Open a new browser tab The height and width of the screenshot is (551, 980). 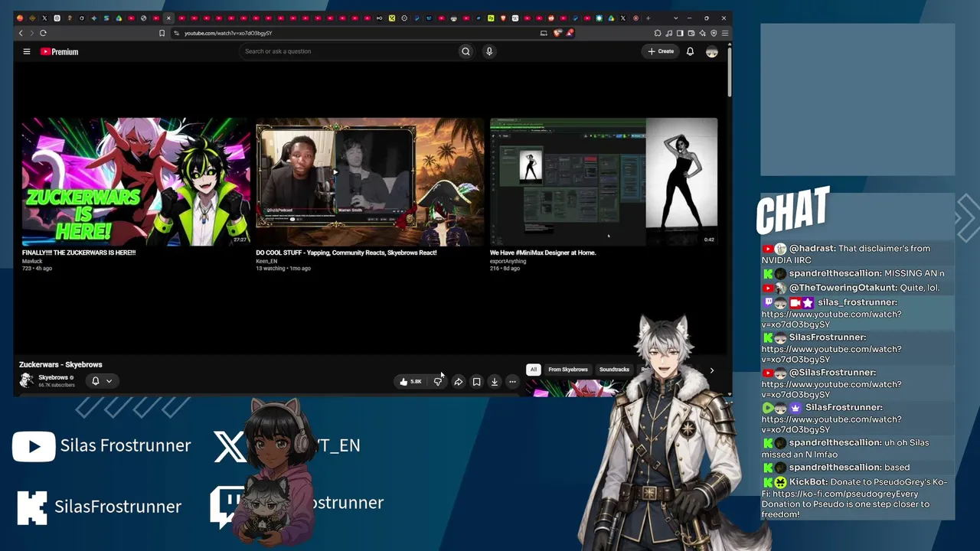(x=648, y=18)
